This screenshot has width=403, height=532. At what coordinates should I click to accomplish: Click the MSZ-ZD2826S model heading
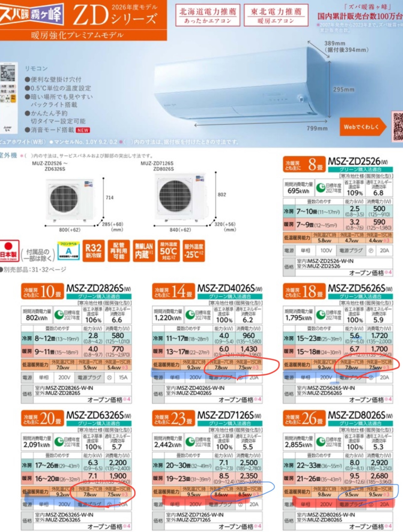[99, 289]
